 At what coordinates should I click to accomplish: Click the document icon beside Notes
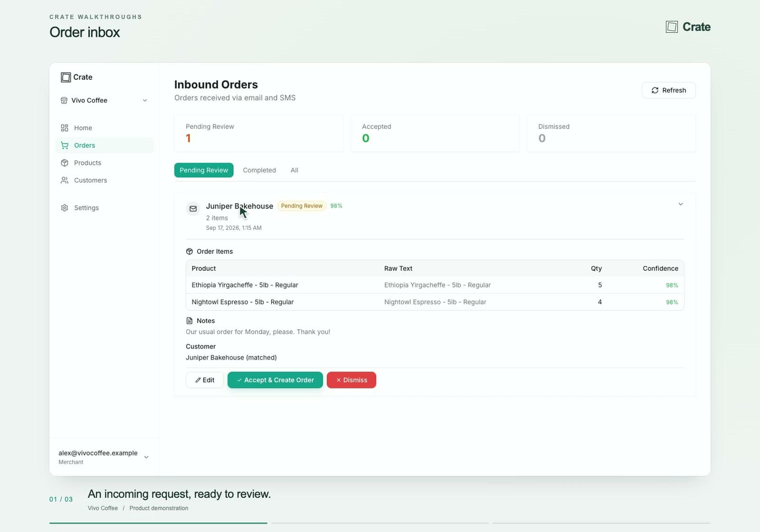point(190,321)
